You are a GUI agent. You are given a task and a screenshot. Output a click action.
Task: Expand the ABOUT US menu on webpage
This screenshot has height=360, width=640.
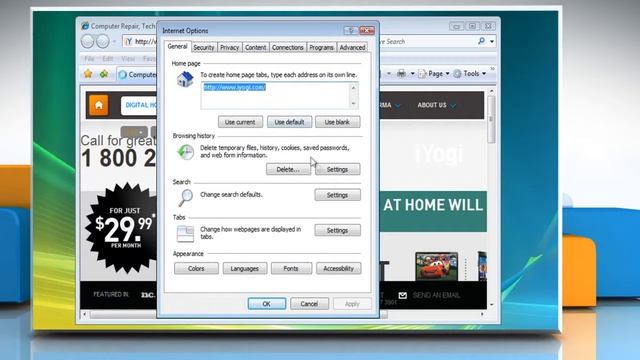point(436,105)
